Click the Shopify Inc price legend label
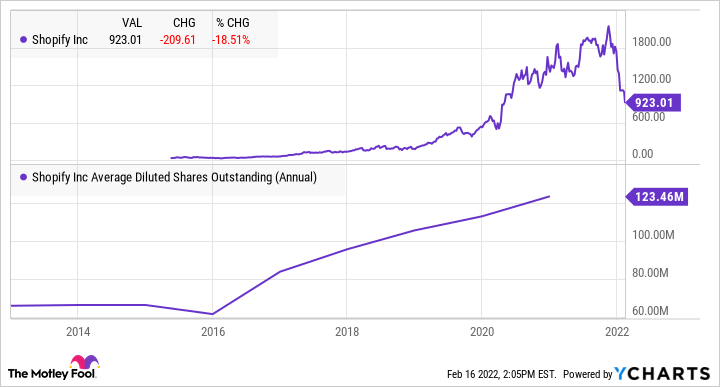This screenshot has height=387, width=720. [60, 40]
